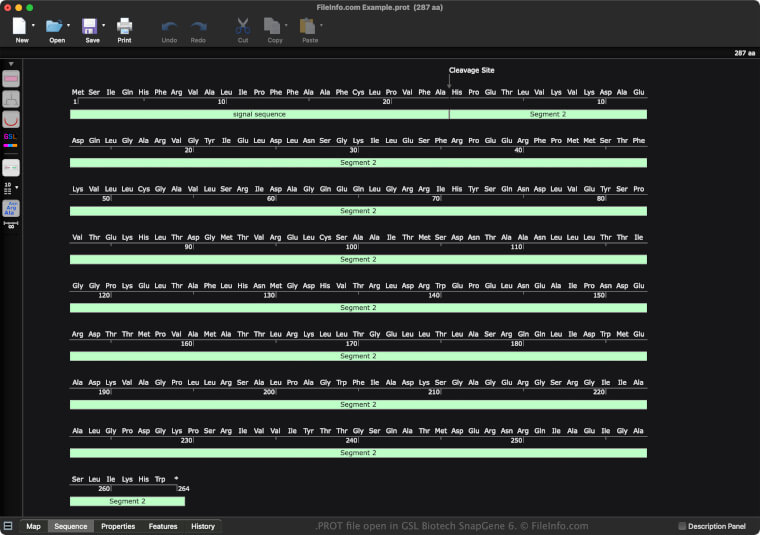This screenshot has height=535, width=760.
Task: Toggle the three-letter amino acid code icon
Action: pyautogui.click(x=10, y=208)
